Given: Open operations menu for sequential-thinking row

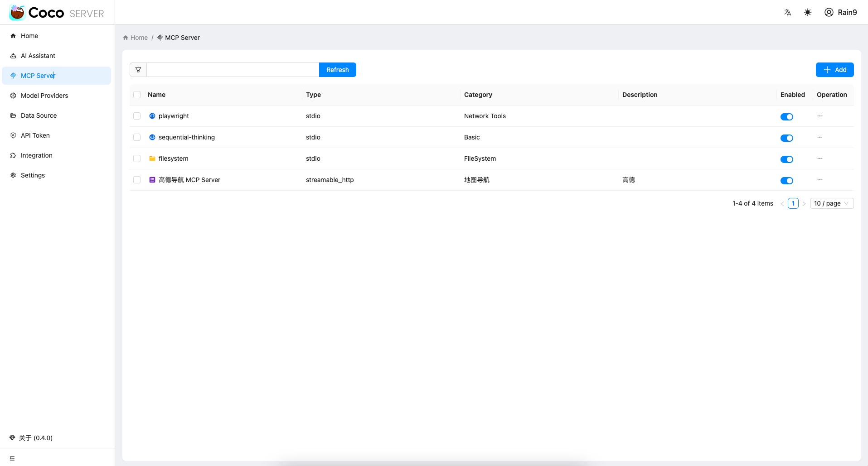Looking at the screenshot, I should click(x=820, y=137).
